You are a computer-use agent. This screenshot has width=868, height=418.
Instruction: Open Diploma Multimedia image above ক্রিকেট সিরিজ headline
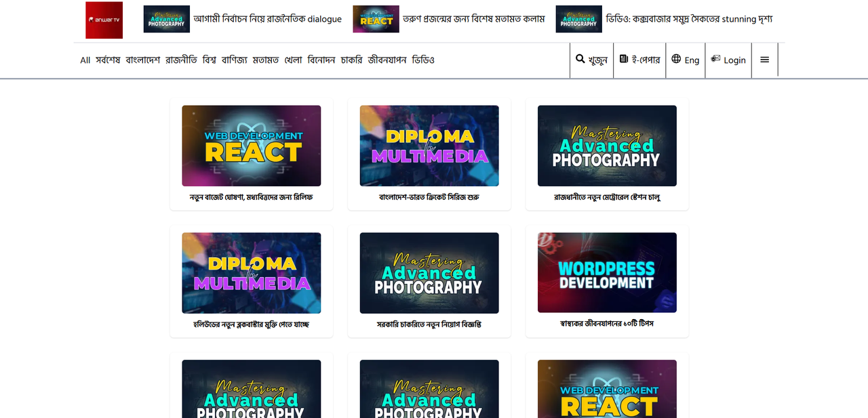[x=429, y=146]
